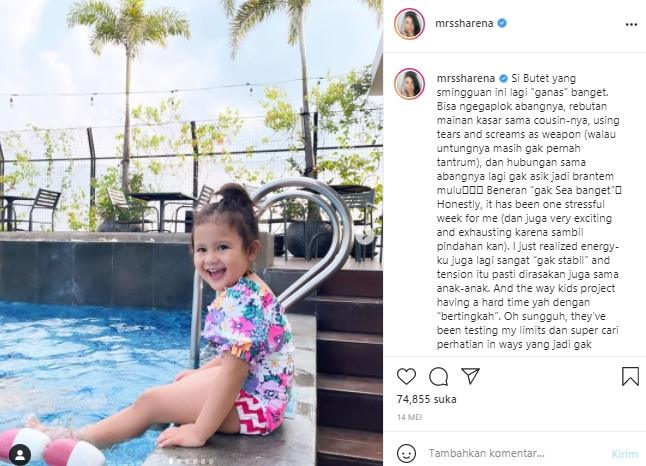This screenshot has width=646, height=466.
Task: Click the Kirim send comment button
Action: tap(625, 454)
